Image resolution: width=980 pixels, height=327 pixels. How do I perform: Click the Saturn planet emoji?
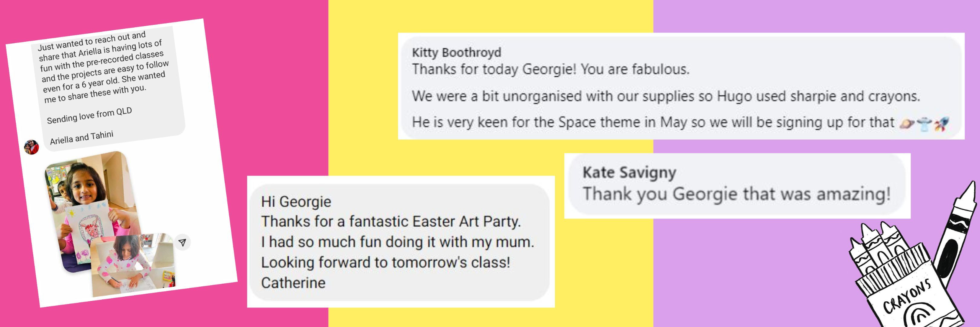point(907,124)
